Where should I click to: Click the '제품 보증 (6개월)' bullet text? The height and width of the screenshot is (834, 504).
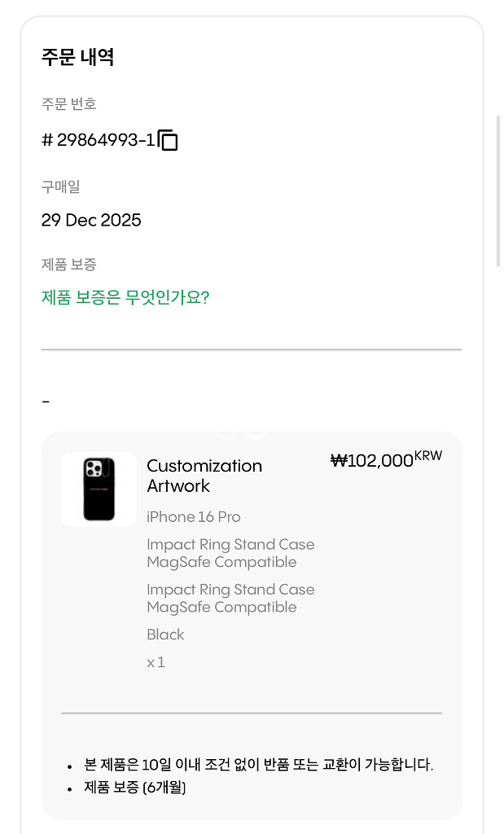(x=135, y=788)
